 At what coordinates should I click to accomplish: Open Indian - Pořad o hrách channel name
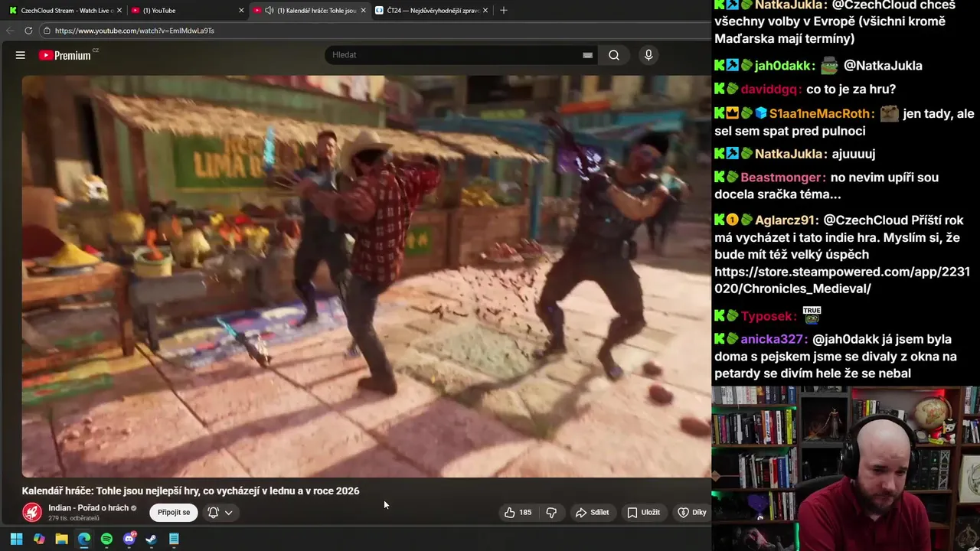[88, 508]
